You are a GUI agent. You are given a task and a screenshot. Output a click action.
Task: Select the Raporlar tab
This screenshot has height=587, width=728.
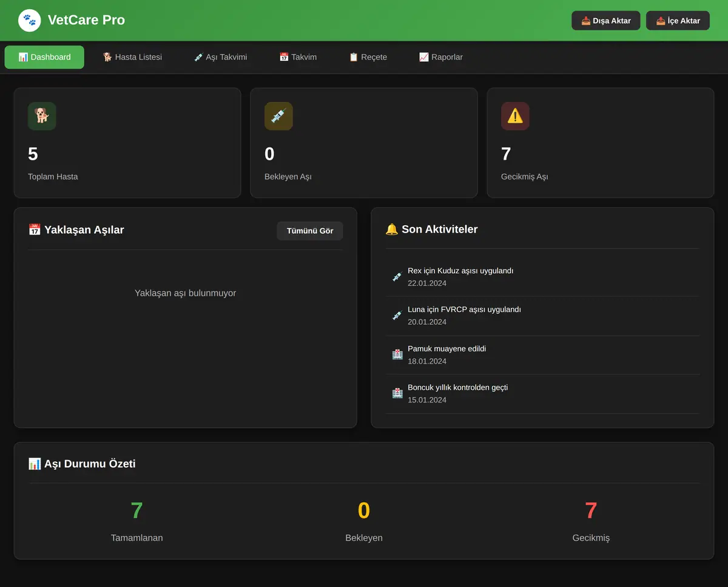tap(441, 57)
